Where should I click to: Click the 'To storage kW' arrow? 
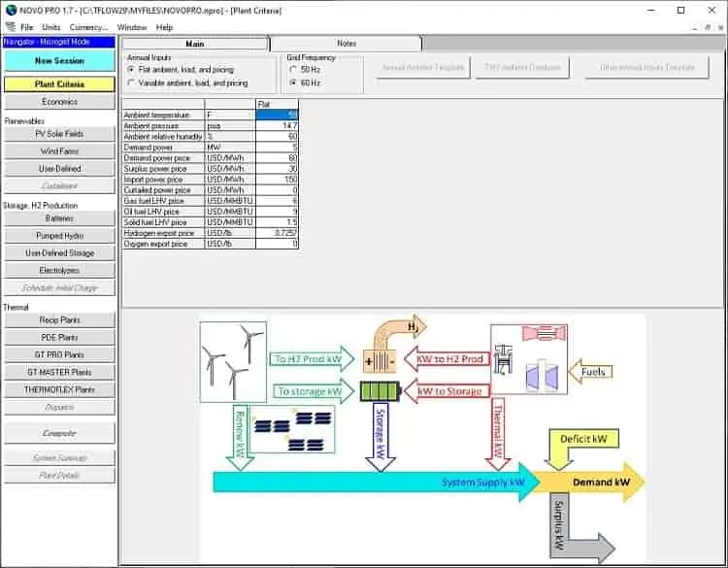pyautogui.click(x=314, y=391)
